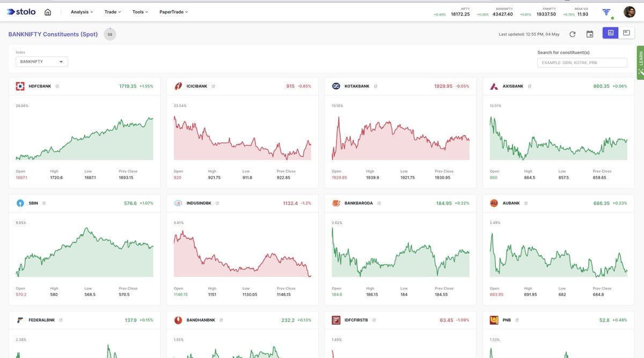644x358 pixels.
Task: Open BANKBARODA external link icon
Action: (379, 203)
